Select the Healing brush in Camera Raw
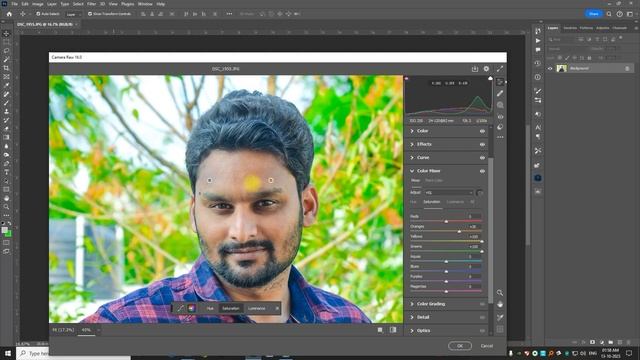Screen dimensions: 640x360 pos(500,93)
